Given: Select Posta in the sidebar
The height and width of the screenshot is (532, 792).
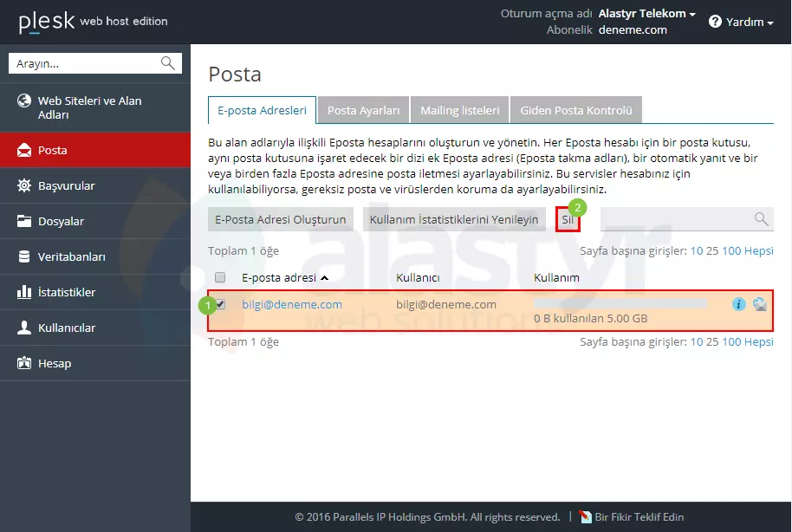Looking at the screenshot, I should (x=95, y=150).
